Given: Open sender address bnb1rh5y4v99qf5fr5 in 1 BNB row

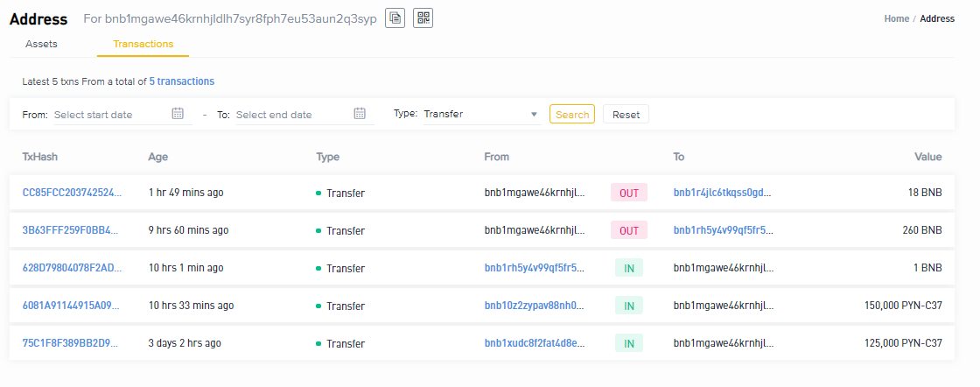Looking at the screenshot, I should coord(535,268).
